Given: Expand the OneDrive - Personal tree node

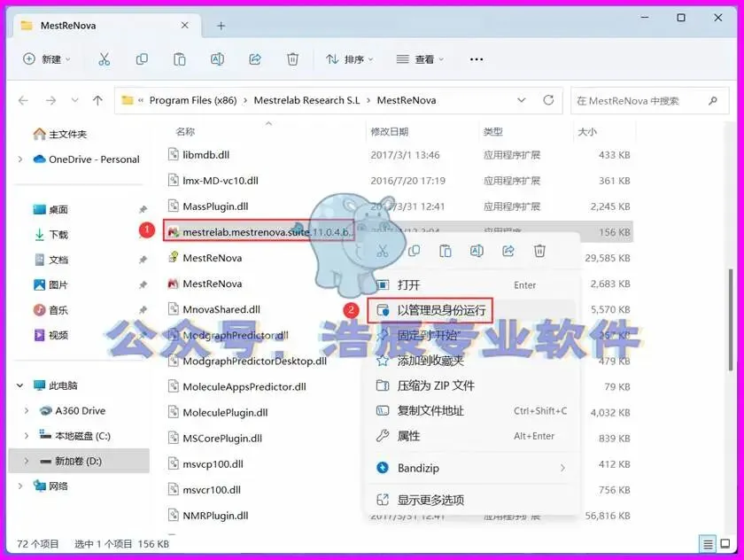Looking at the screenshot, I should (x=19, y=159).
